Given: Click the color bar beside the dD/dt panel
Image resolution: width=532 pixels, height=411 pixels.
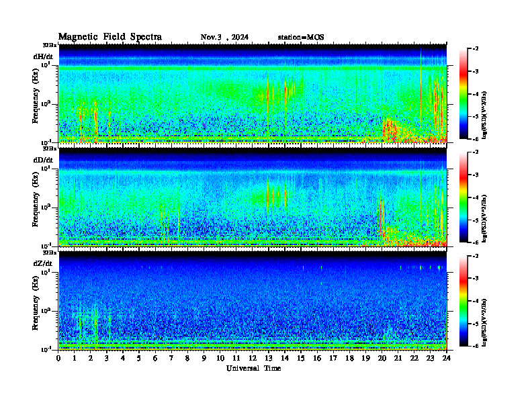Looking at the screenshot, I should [463, 197].
